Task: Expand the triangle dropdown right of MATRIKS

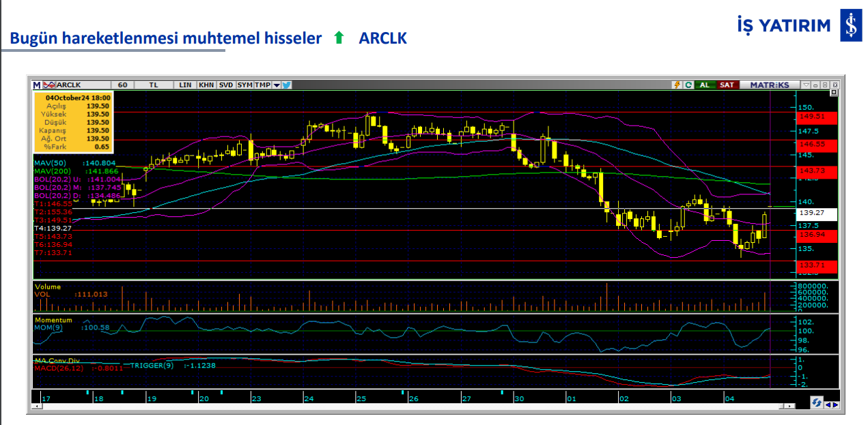Action: [x=806, y=85]
